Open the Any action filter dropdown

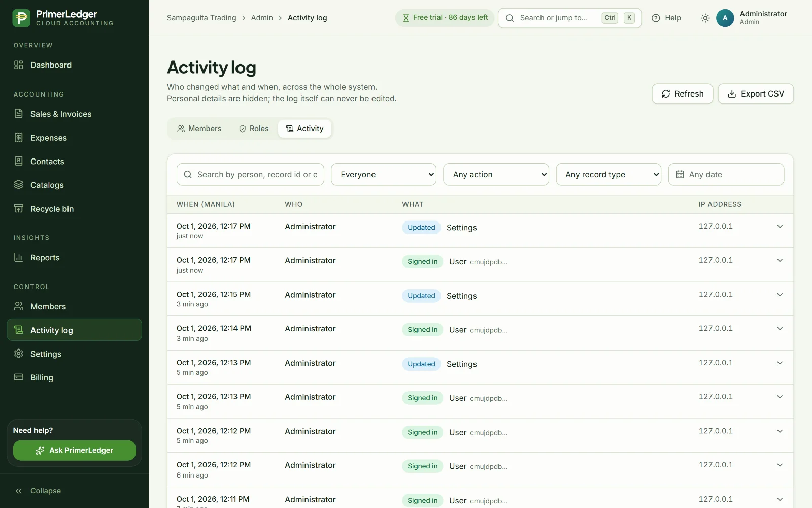click(496, 174)
